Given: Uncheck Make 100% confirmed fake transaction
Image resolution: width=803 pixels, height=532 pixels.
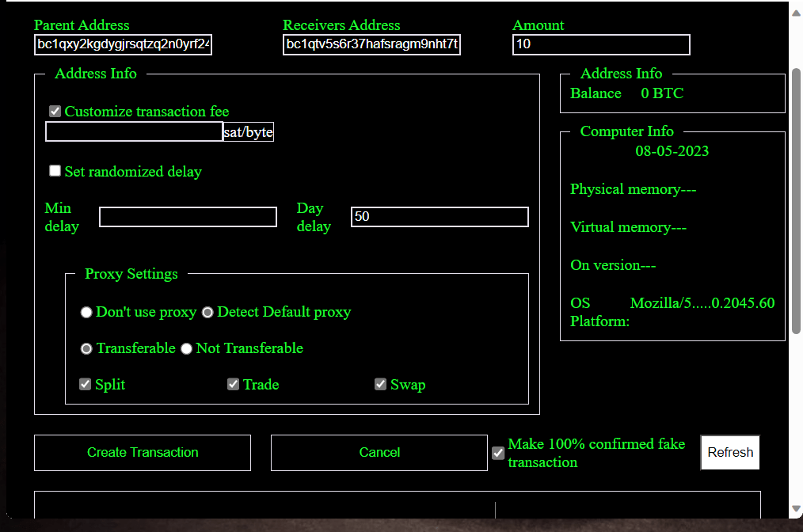Looking at the screenshot, I should coord(498,453).
